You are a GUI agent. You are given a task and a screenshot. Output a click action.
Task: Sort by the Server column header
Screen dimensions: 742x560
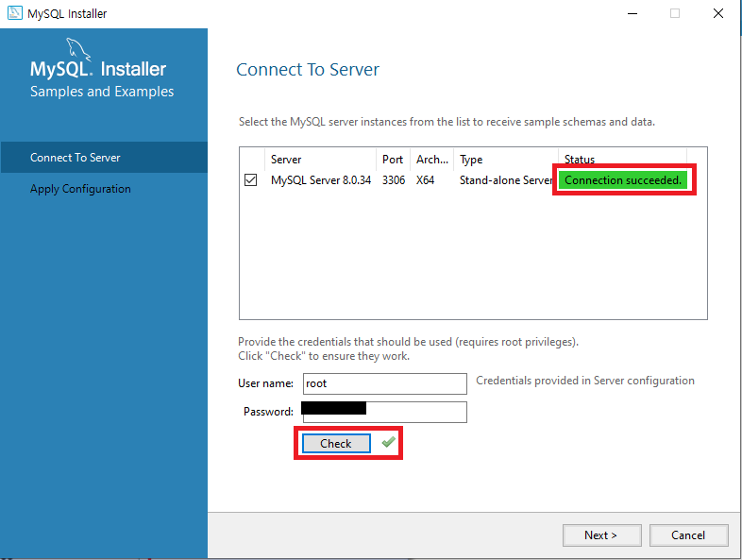click(x=320, y=160)
